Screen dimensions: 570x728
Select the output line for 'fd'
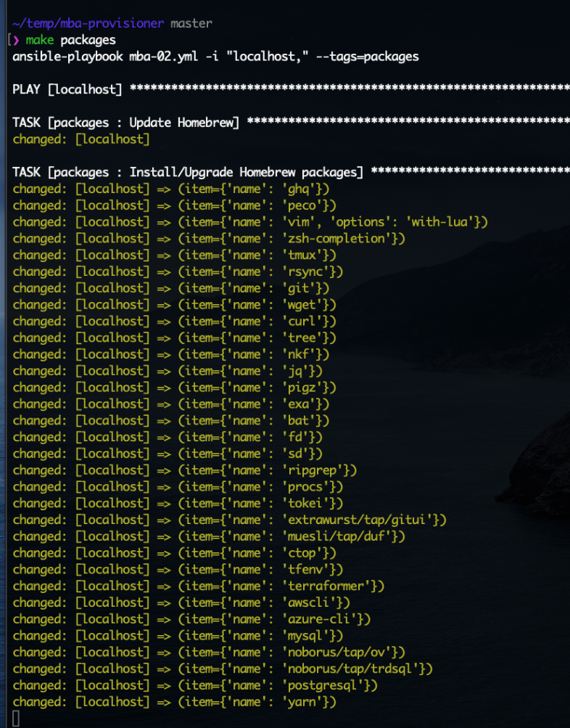point(168,438)
